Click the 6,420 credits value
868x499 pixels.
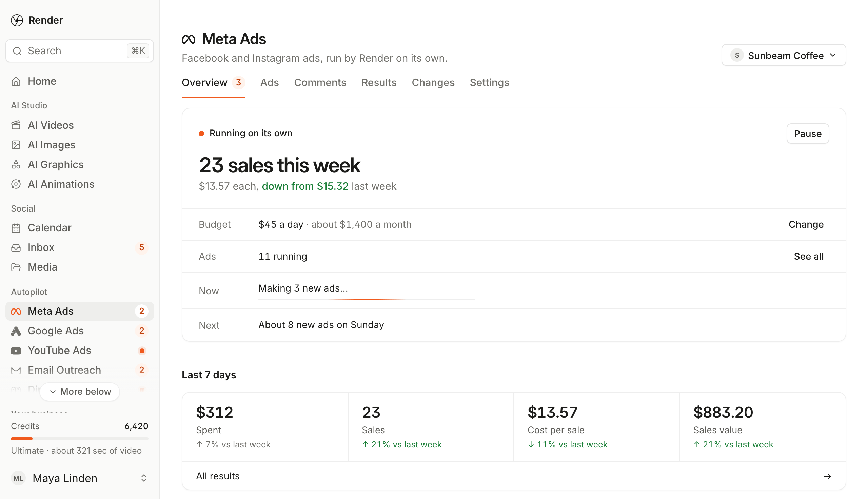point(136,426)
